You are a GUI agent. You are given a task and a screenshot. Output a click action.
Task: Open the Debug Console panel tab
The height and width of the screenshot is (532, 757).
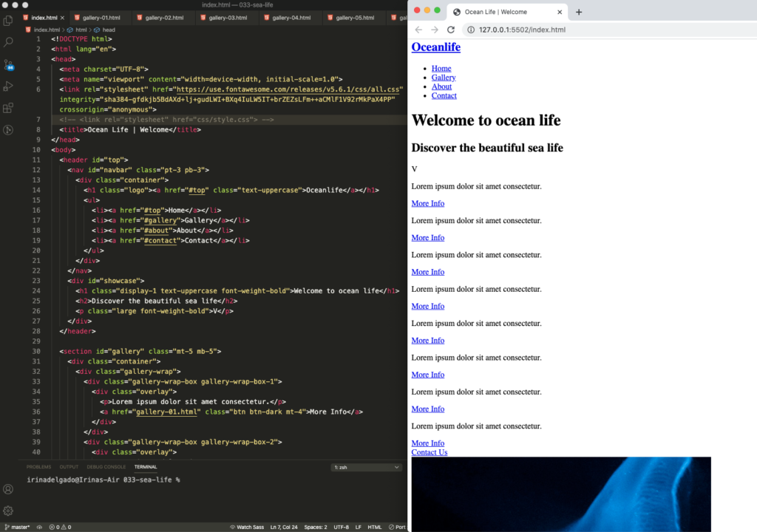[106, 467]
